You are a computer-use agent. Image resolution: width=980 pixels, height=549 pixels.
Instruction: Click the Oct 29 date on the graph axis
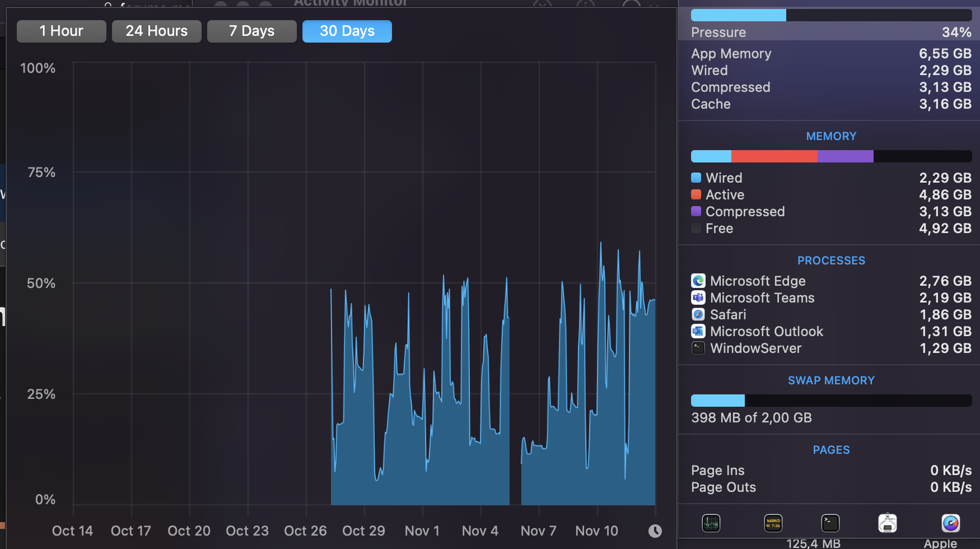point(363,531)
